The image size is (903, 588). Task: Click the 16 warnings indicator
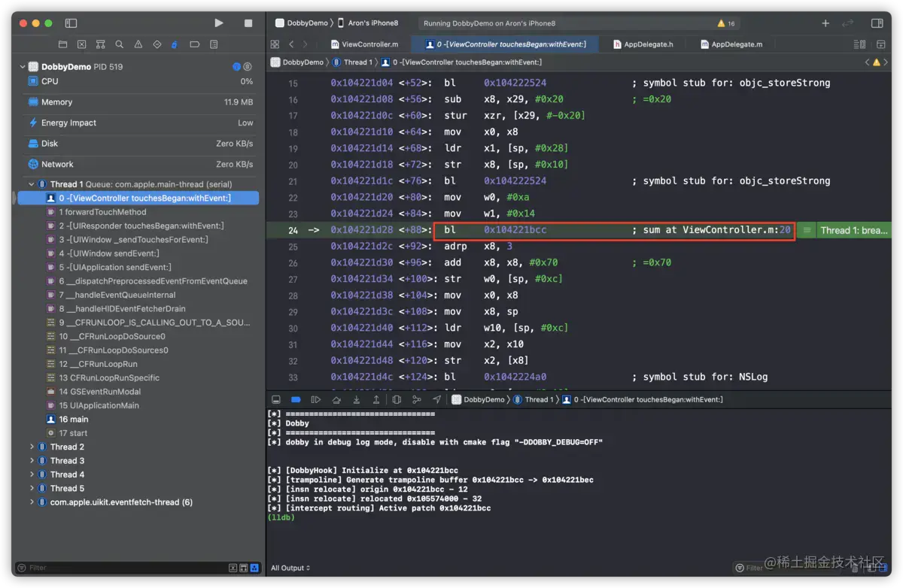pyautogui.click(x=726, y=23)
